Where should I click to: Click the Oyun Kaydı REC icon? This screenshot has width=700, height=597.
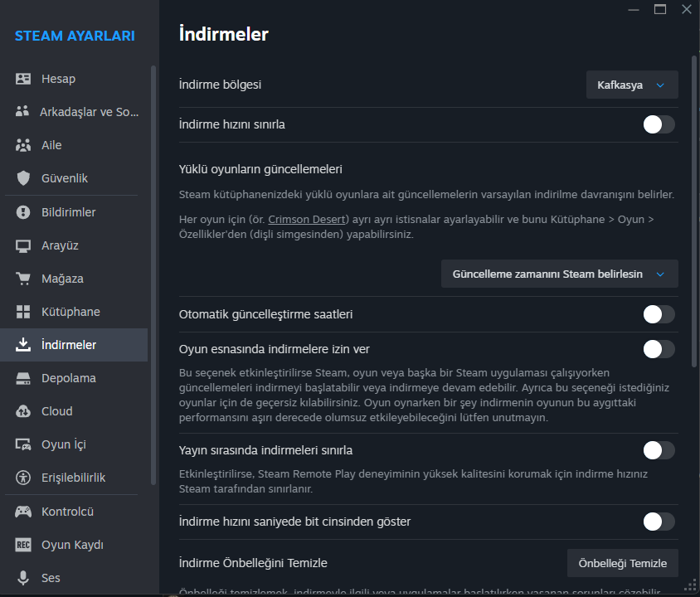pyautogui.click(x=23, y=545)
